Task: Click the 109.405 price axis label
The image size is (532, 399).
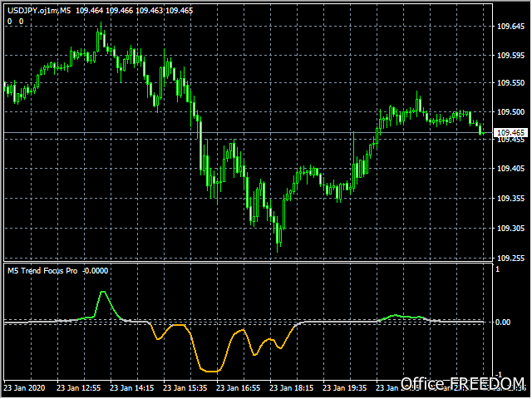Action: click(510, 169)
